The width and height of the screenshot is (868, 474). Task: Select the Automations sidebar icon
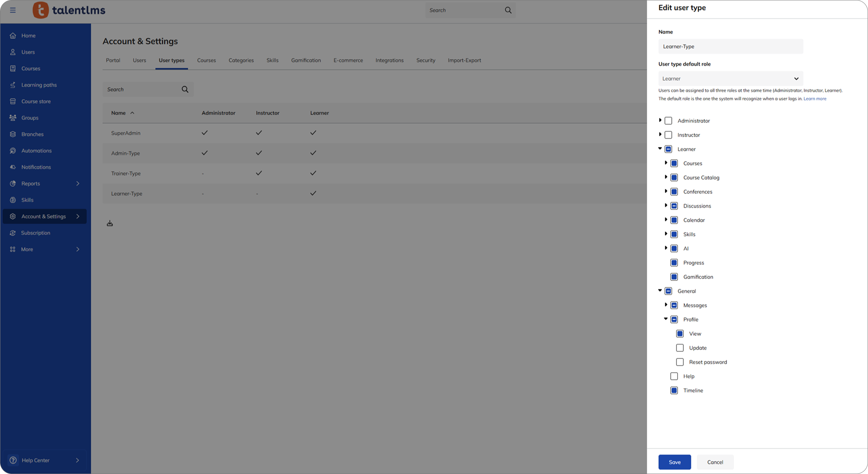(x=13, y=150)
